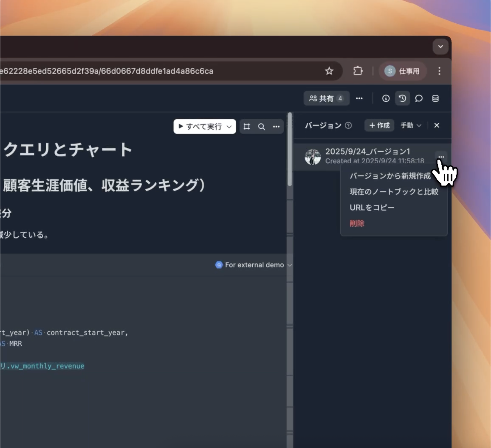Click contract_start_year in the SQL code
The height and width of the screenshot is (448, 491).
pyautogui.click(x=85, y=332)
